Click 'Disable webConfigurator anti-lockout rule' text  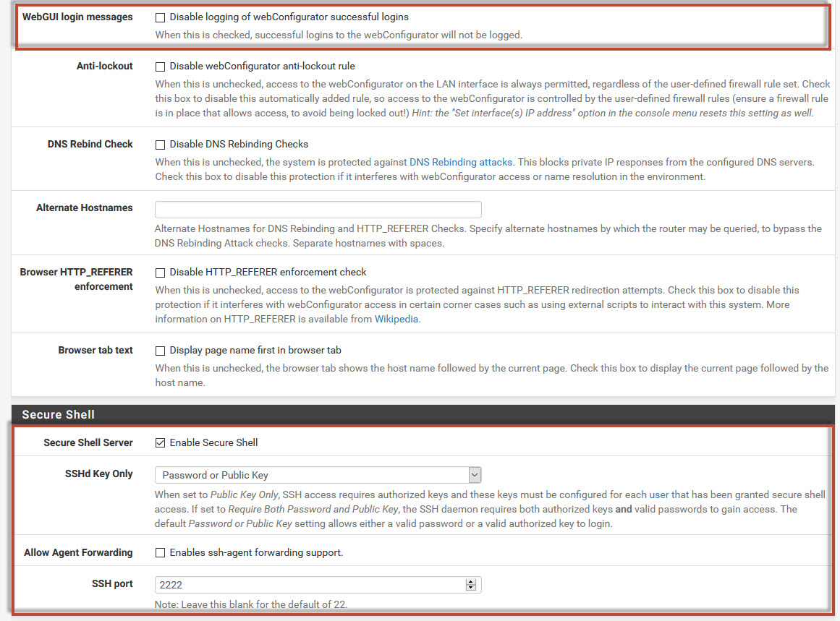(x=262, y=67)
